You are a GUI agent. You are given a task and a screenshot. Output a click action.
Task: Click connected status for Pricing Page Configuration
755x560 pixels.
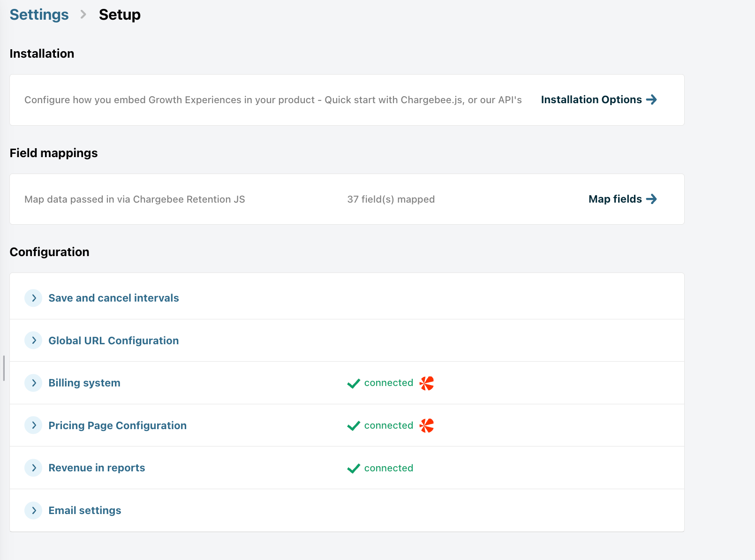(389, 425)
